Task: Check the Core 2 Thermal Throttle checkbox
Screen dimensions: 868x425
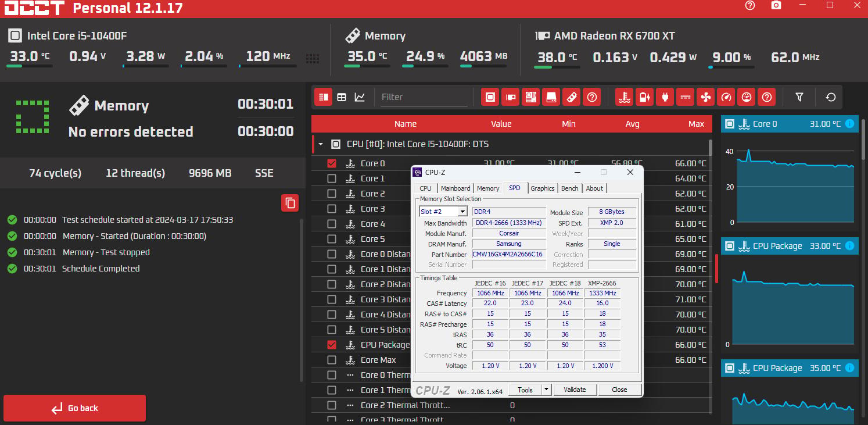Action: [332, 405]
